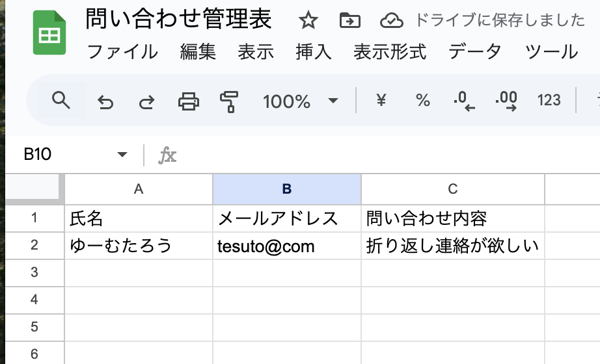The width and height of the screenshot is (600, 364).
Task: Click the increase decimal places button
Action: (506, 101)
